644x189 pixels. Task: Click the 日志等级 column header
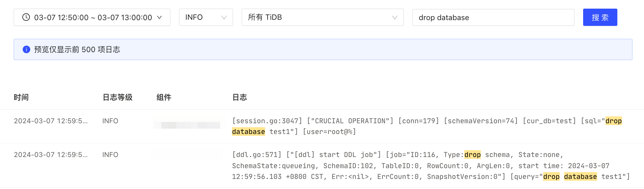117,97
